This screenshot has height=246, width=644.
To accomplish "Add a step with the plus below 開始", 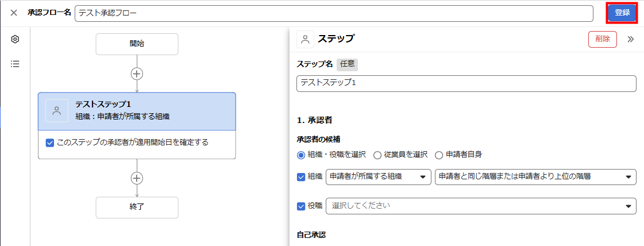I will click(x=137, y=74).
